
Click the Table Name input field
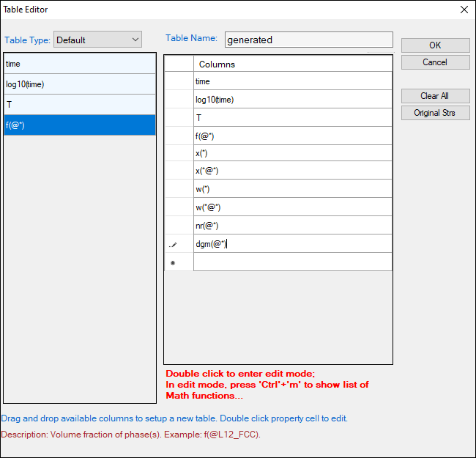308,40
